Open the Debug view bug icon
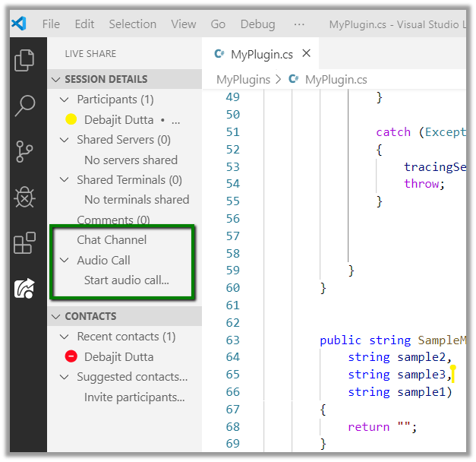476x462 pixels. point(25,198)
